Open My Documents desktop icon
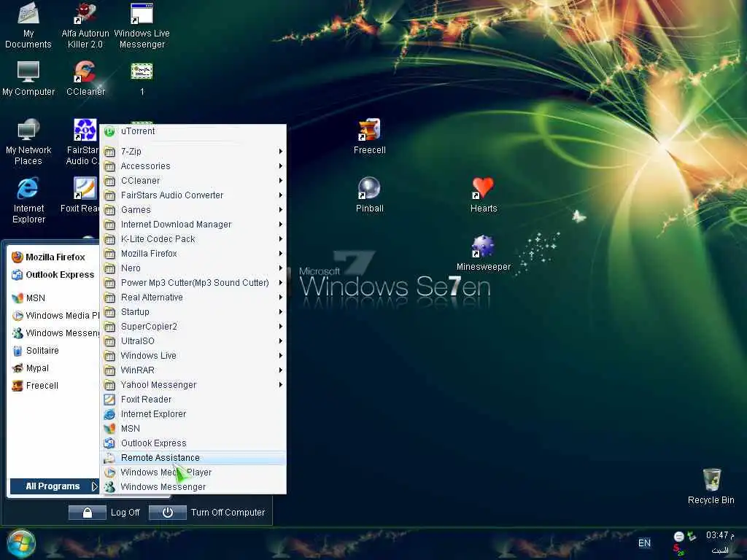 (28, 25)
